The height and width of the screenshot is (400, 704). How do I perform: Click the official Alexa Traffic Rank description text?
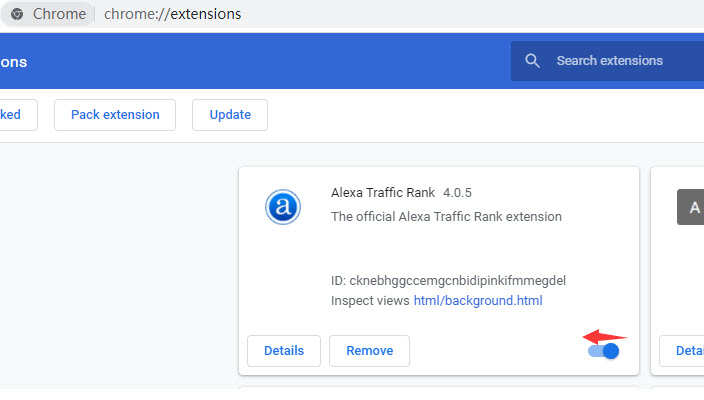[x=446, y=217]
